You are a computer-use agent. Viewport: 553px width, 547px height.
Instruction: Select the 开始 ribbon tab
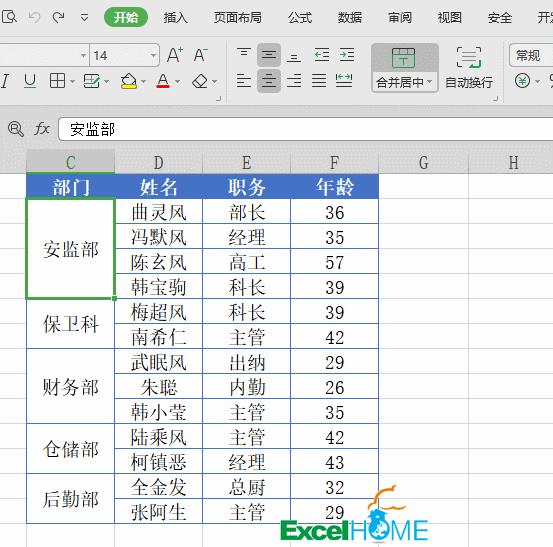(126, 17)
